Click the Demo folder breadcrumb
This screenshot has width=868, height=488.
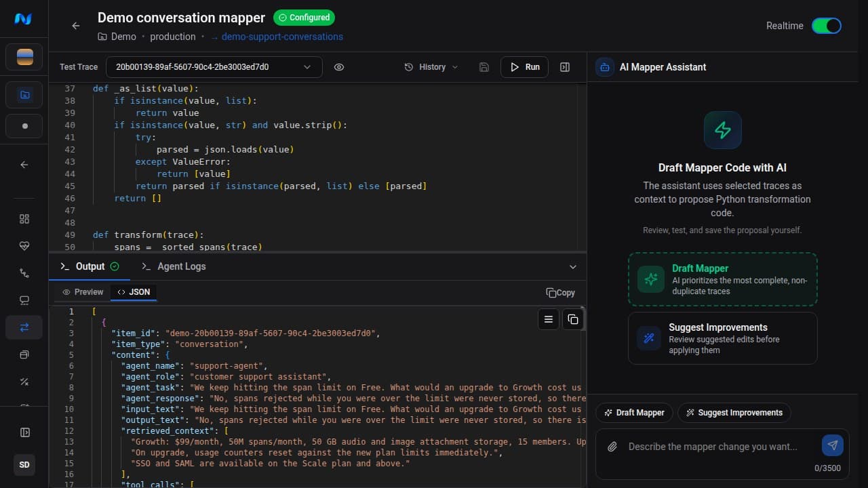117,37
